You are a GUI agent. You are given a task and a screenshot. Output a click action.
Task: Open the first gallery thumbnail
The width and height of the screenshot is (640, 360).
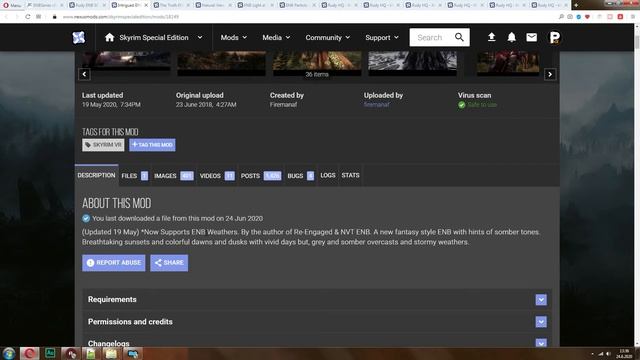126,61
